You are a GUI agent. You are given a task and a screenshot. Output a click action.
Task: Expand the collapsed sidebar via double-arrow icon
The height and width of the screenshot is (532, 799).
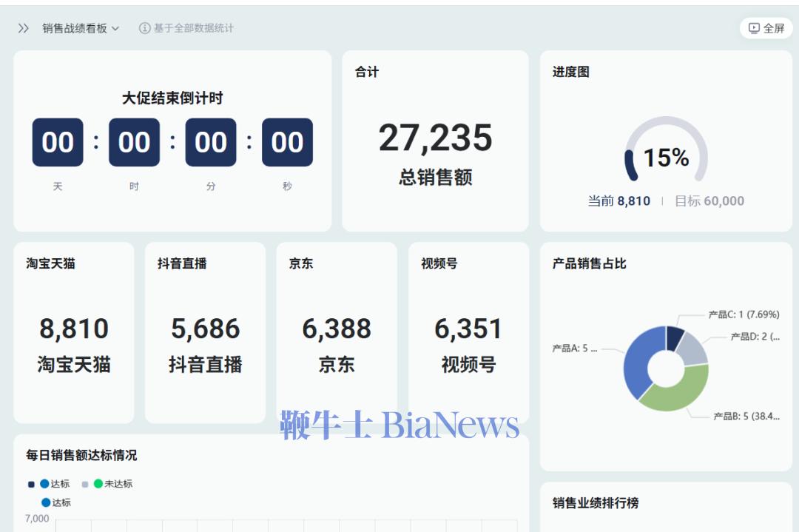pos(21,29)
